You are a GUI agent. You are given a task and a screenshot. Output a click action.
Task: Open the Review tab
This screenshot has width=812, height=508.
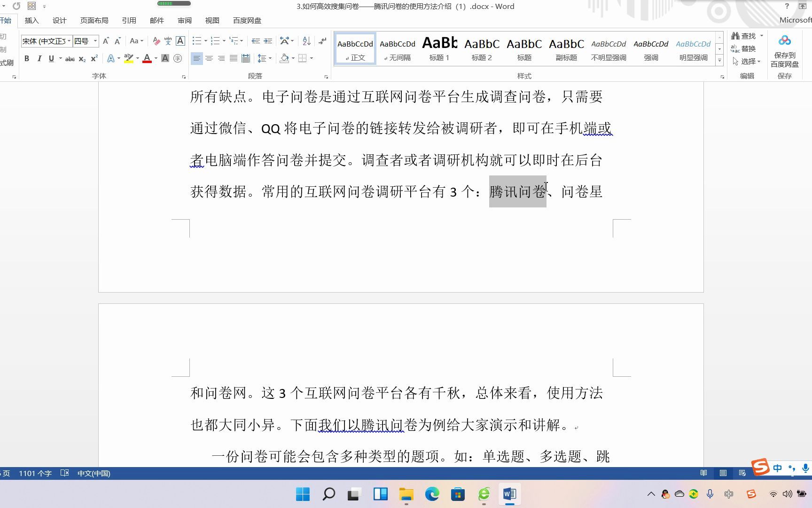coord(185,20)
